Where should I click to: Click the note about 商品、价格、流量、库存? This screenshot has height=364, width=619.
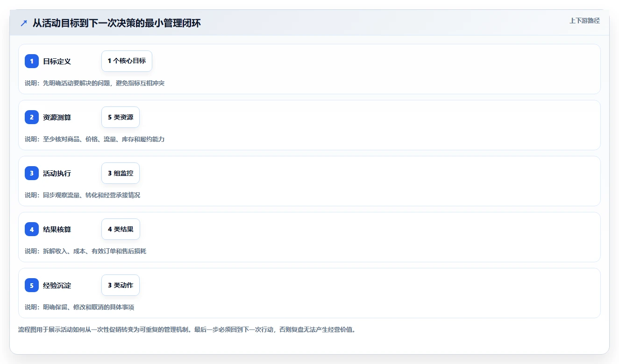95,139
